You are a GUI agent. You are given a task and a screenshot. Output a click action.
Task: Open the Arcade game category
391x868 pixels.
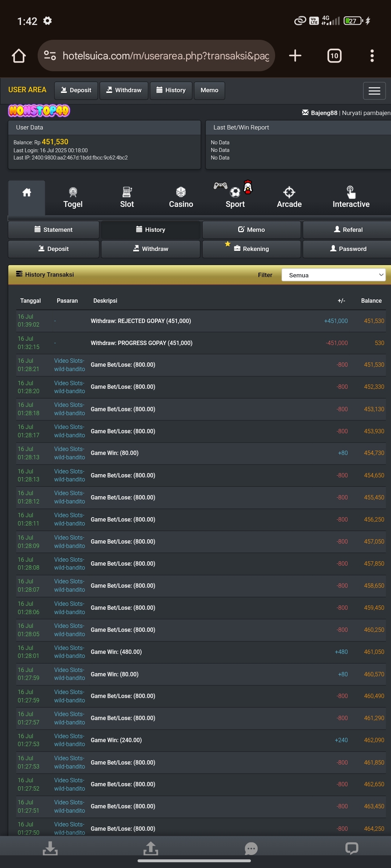(x=289, y=197)
